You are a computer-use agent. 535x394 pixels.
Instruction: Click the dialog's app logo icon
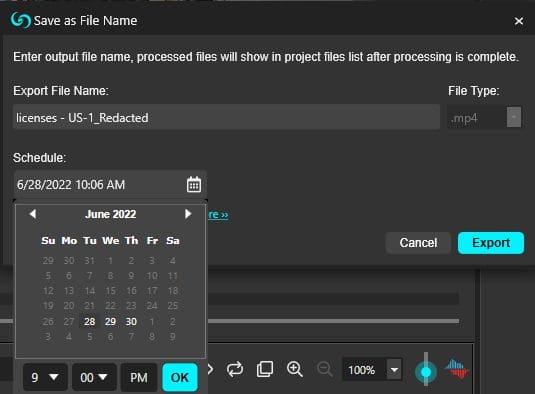coord(21,20)
